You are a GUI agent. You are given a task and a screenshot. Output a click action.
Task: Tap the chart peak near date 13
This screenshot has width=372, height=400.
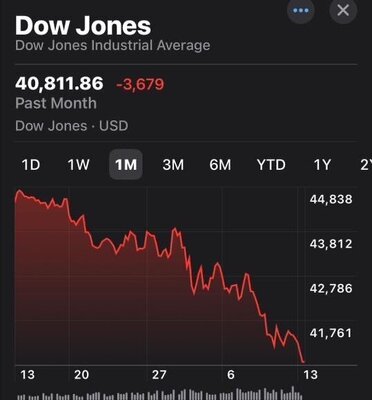19,191
